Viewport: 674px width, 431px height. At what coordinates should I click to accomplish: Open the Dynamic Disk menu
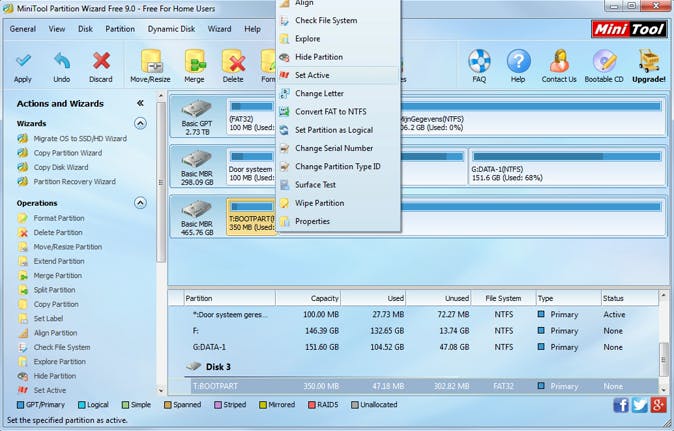point(172,29)
